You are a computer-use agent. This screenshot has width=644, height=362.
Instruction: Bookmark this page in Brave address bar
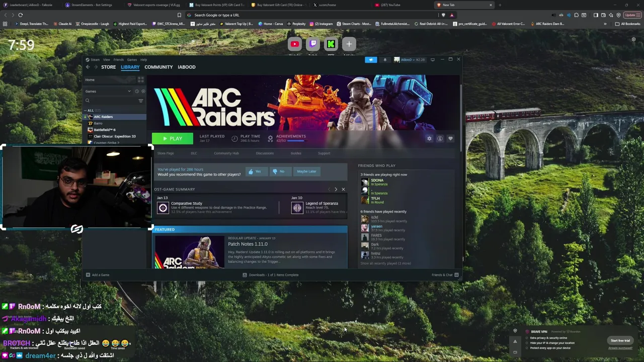(179, 15)
